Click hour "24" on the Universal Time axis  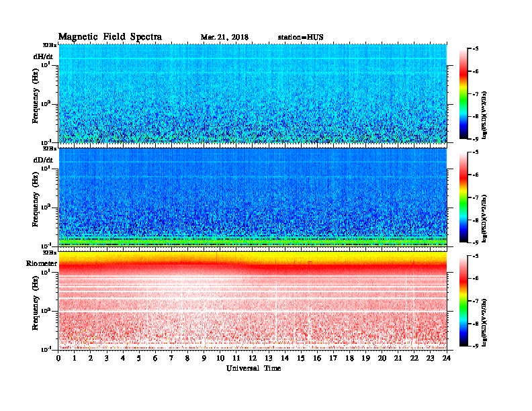pos(447,359)
